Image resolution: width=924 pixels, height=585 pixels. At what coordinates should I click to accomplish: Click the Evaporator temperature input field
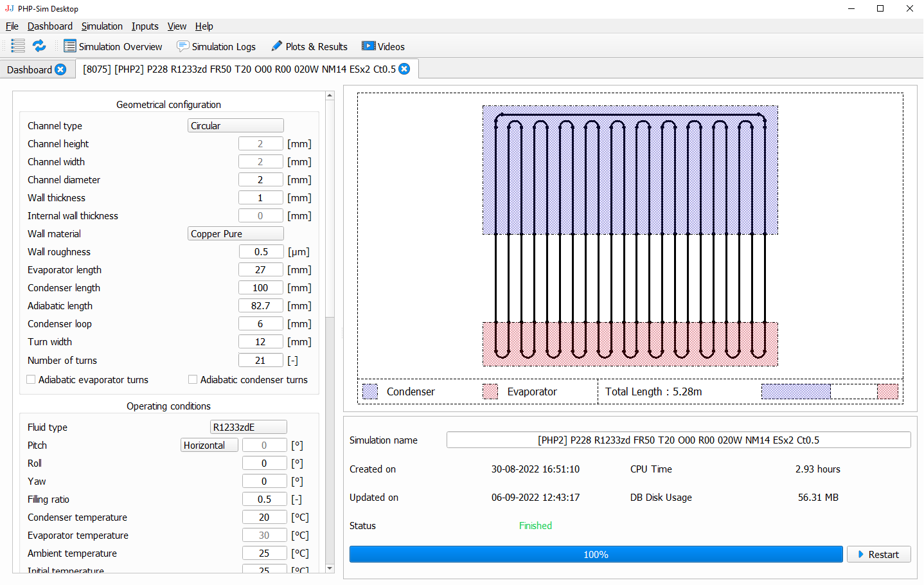click(x=264, y=535)
